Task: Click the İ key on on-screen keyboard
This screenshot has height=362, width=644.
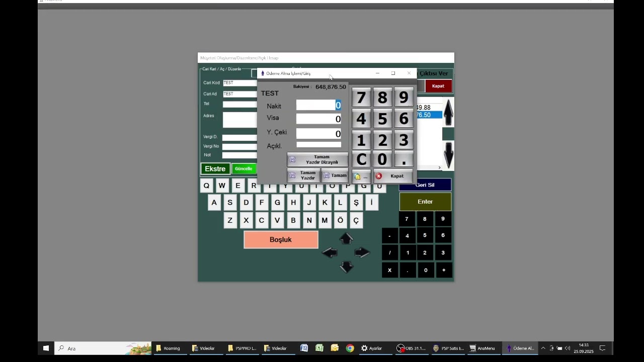Action: tap(372, 203)
